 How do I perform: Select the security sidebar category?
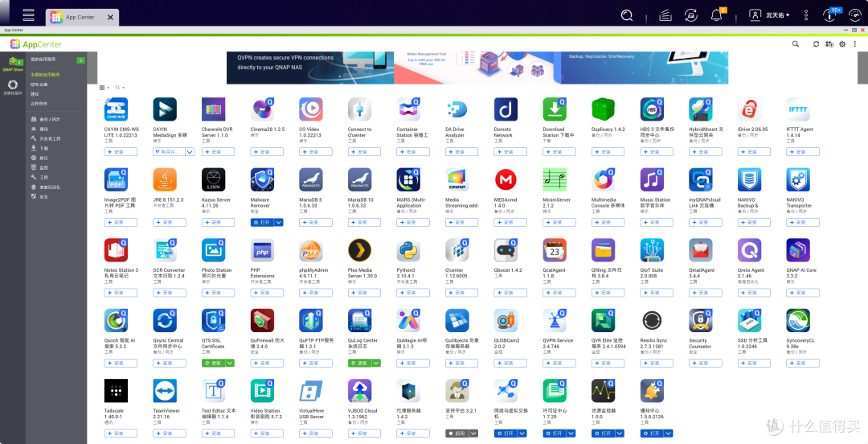click(x=40, y=196)
